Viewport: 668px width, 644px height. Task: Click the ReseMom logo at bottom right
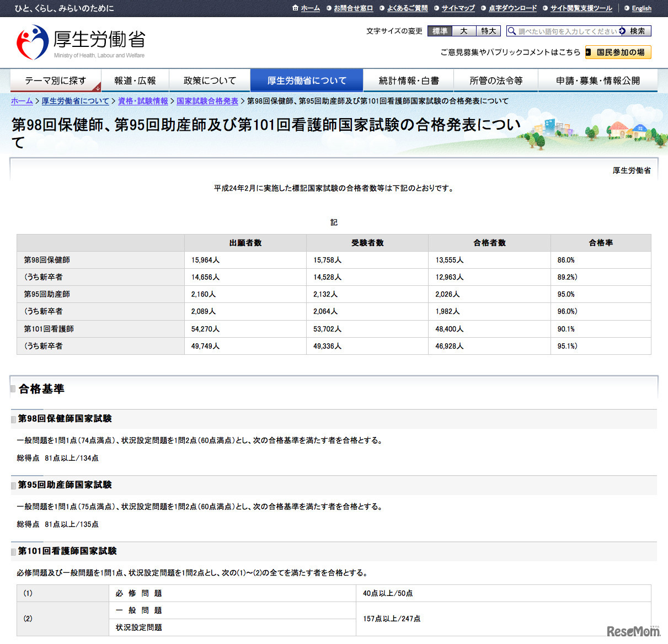(x=632, y=629)
